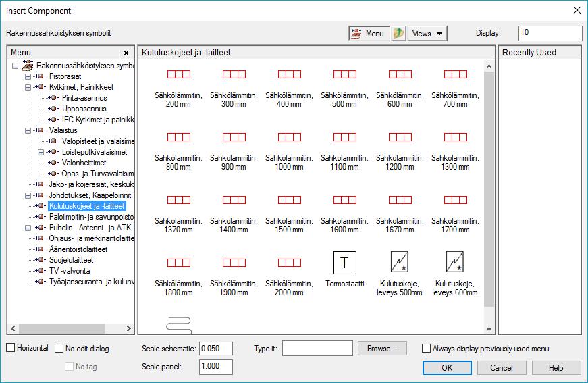The width and height of the screenshot is (588, 383).
Task: Choose the Sähkölämmitin 1300 mm symbol
Action: pyautogui.click(x=455, y=137)
